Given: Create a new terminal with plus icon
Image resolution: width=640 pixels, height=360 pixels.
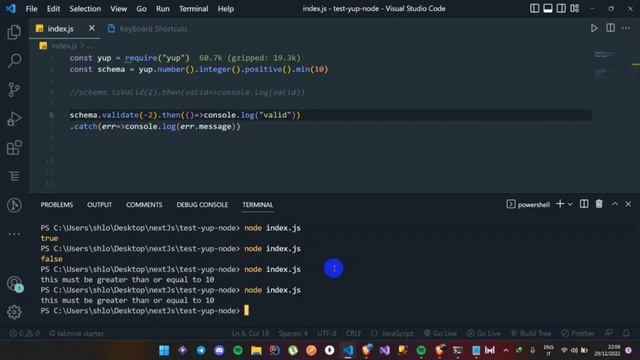Looking at the screenshot, I should 560,204.
